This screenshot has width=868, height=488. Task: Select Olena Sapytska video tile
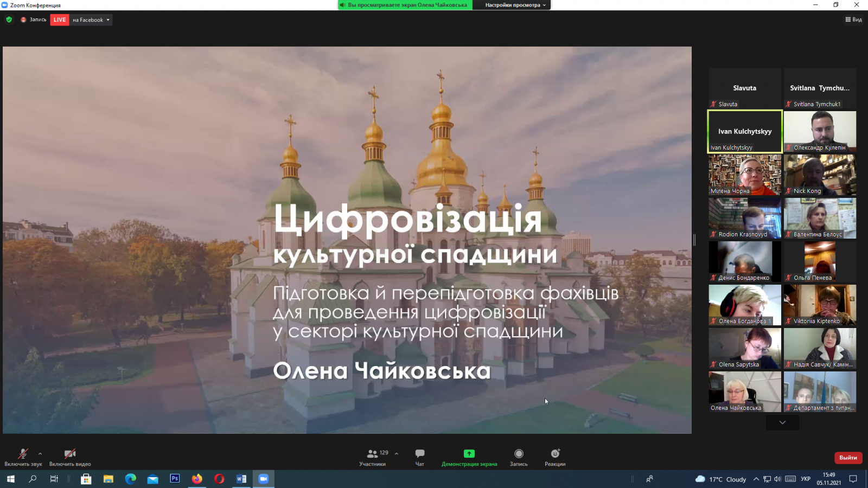745,348
